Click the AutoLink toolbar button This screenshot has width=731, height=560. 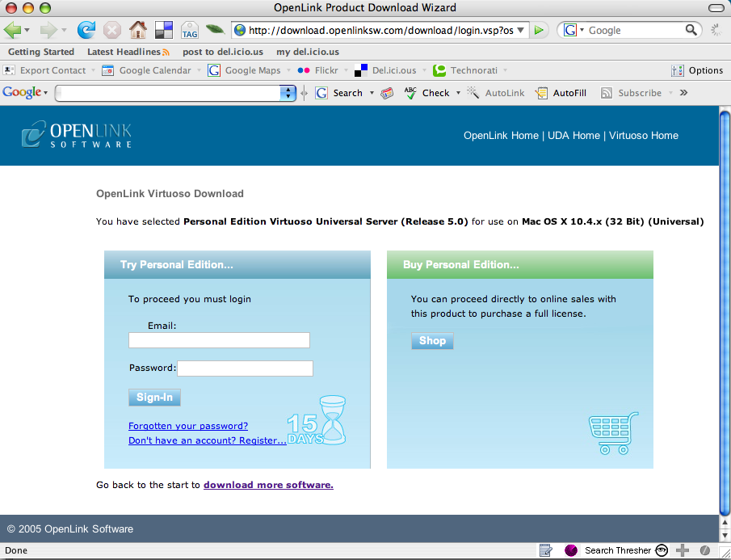(x=496, y=93)
